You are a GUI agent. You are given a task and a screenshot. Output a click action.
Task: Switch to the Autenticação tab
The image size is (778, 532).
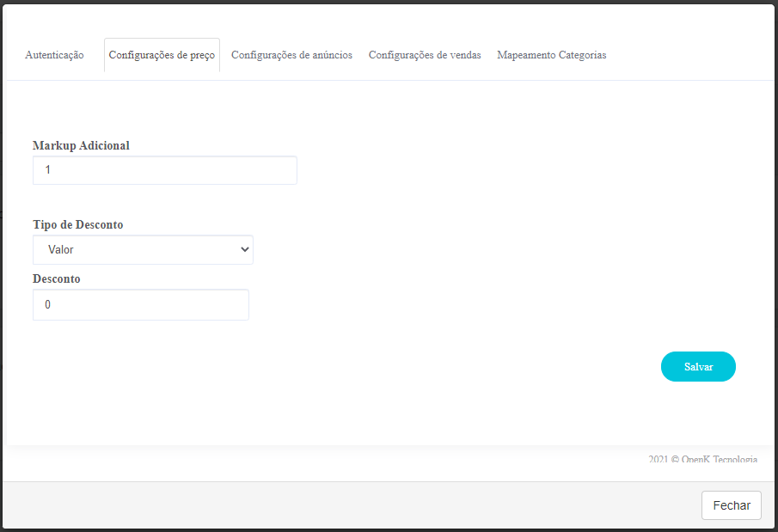(x=54, y=55)
